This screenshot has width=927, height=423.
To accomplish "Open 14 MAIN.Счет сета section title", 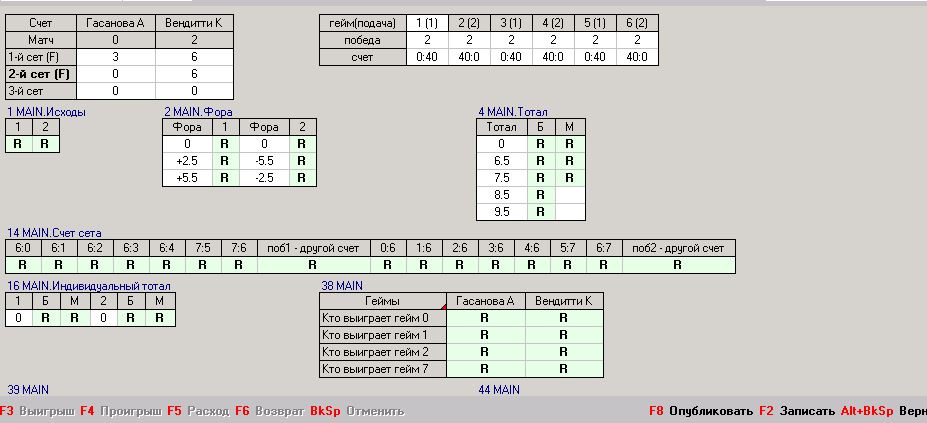I will tap(54, 234).
